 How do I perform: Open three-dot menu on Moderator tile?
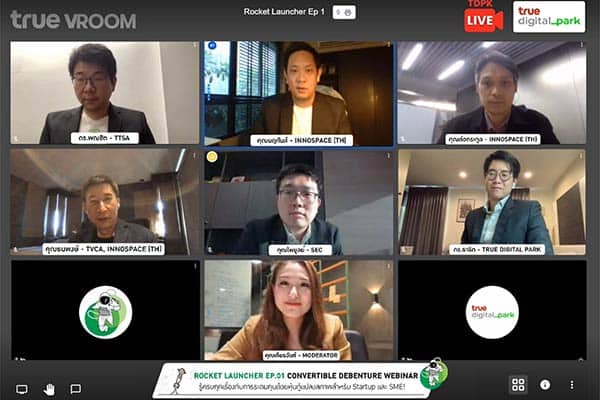388,266
